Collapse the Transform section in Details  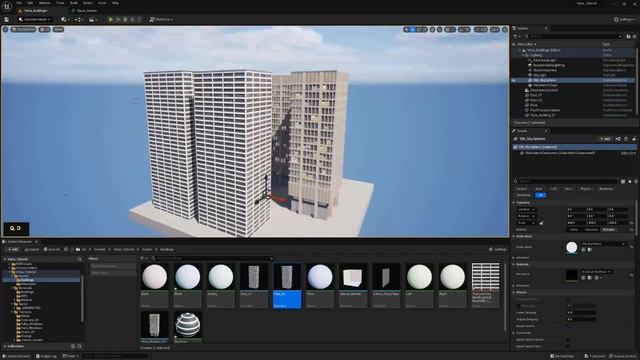click(514, 202)
